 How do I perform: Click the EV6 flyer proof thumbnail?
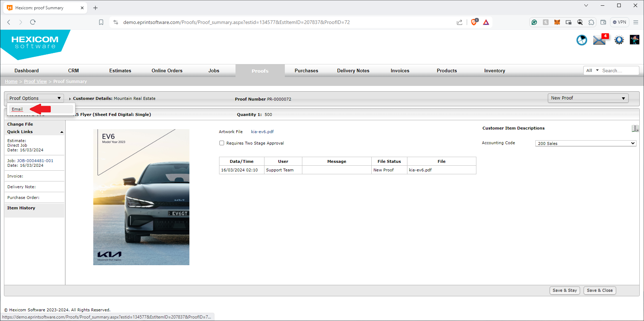[141, 197]
